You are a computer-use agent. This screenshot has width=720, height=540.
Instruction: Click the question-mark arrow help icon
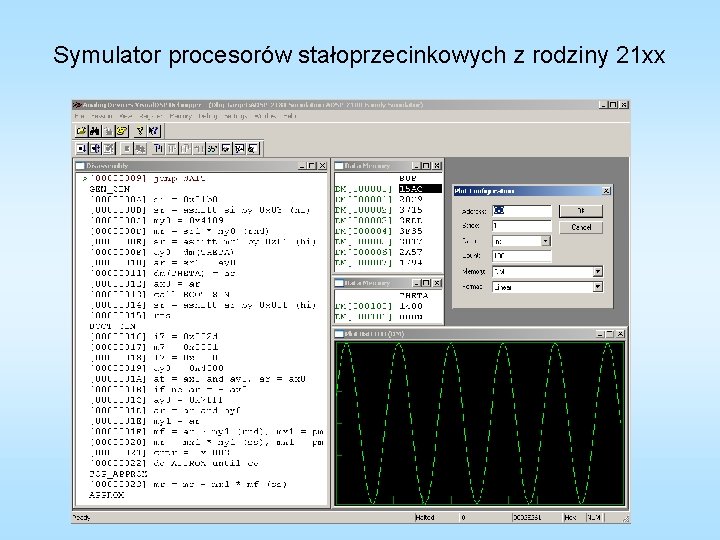click(153, 131)
